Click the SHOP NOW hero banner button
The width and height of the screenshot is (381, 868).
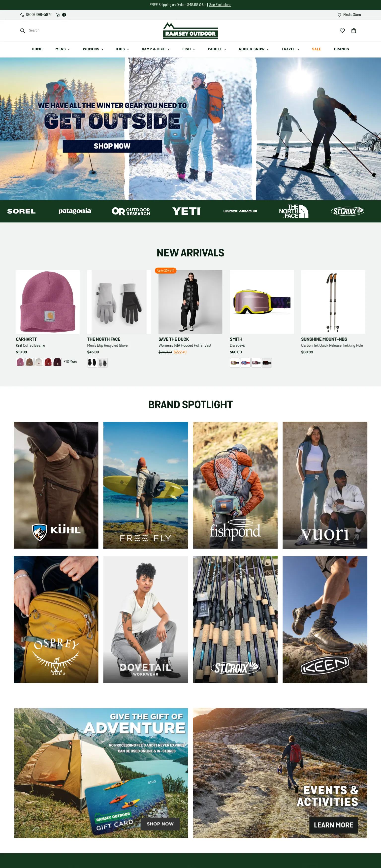[112, 146]
